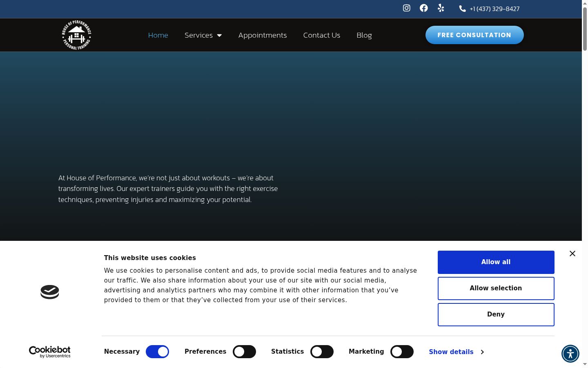The height and width of the screenshot is (368, 588).
Task: Click the House of Performance logo
Action: tap(76, 35)
